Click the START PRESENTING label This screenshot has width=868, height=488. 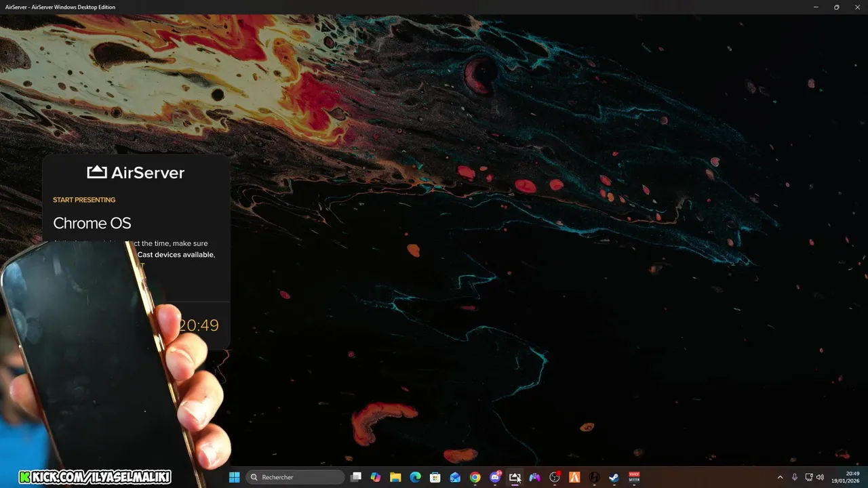84,200
